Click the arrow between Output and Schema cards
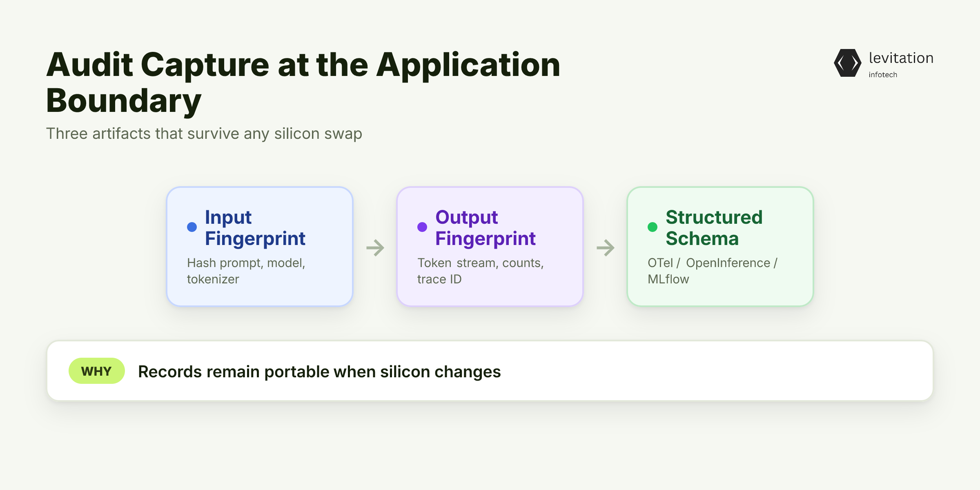This screenshot has width=980, height=490. point(606,247)
